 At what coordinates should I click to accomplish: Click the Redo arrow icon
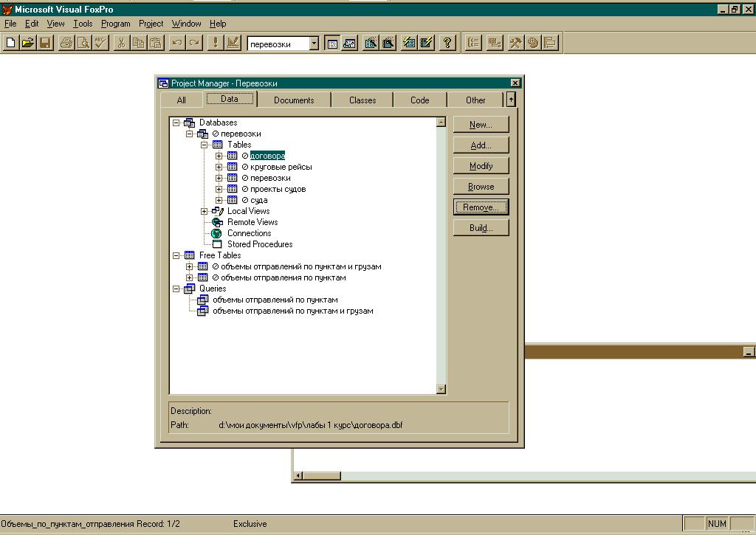[194, 43]
